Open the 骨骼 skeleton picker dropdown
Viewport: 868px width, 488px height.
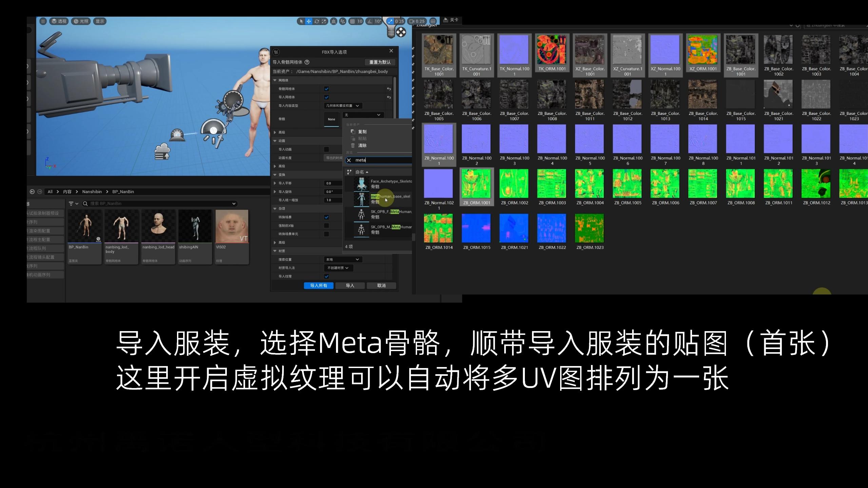363,115
